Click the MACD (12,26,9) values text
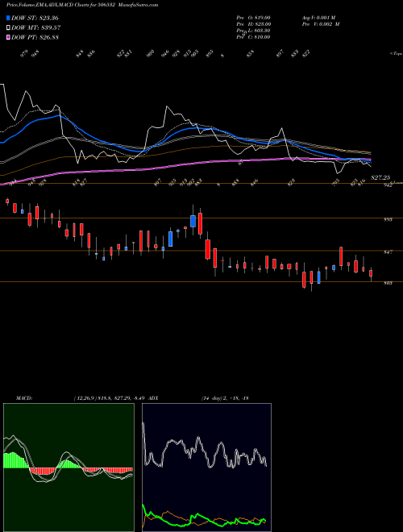403x532 pixels. click(x=110, y=398)
